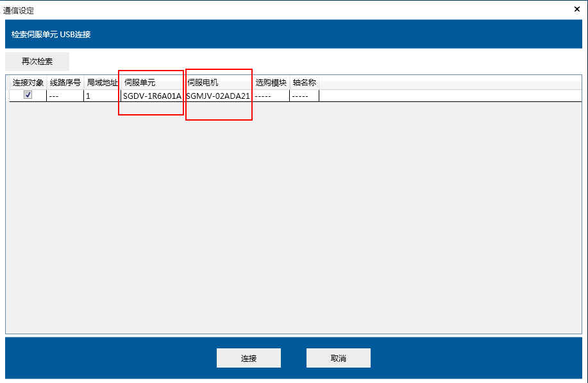Click the 检索伺服单元 USB连接 header banner

point(294,34)
